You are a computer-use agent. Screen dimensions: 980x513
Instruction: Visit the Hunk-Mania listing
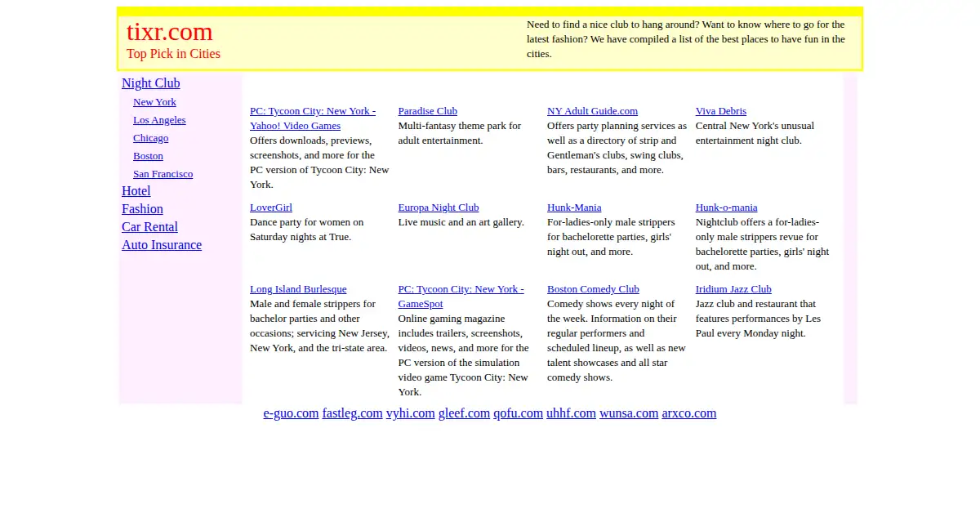(x=574, y=207)
